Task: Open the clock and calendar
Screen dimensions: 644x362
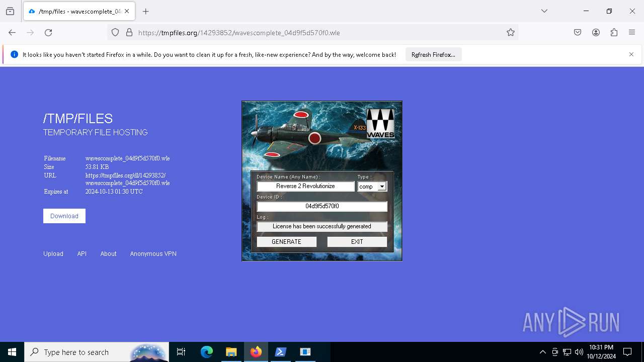Action: tap(601, 352)
